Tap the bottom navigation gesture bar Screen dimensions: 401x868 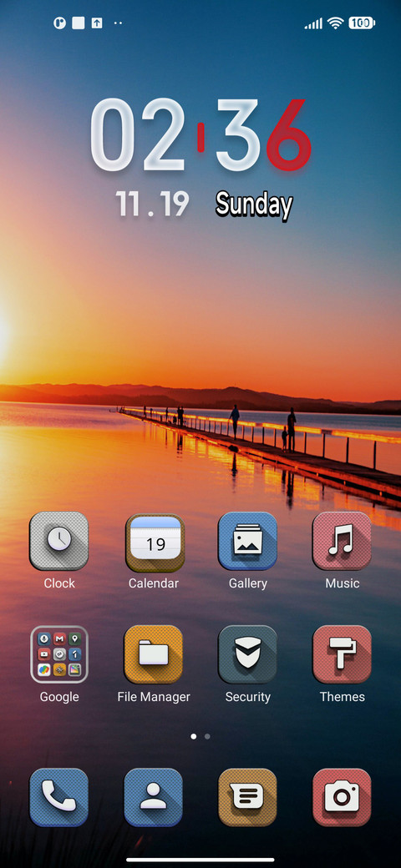[200, 860]
